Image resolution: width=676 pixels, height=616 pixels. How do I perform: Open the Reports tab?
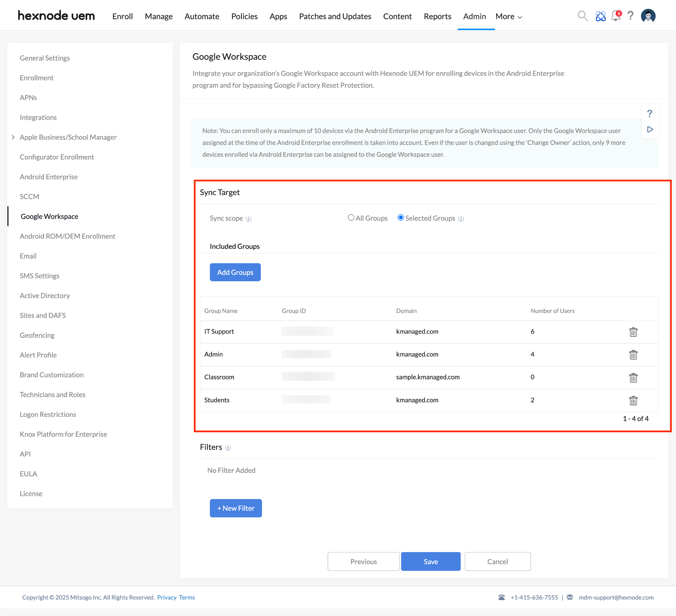(437, 17)
